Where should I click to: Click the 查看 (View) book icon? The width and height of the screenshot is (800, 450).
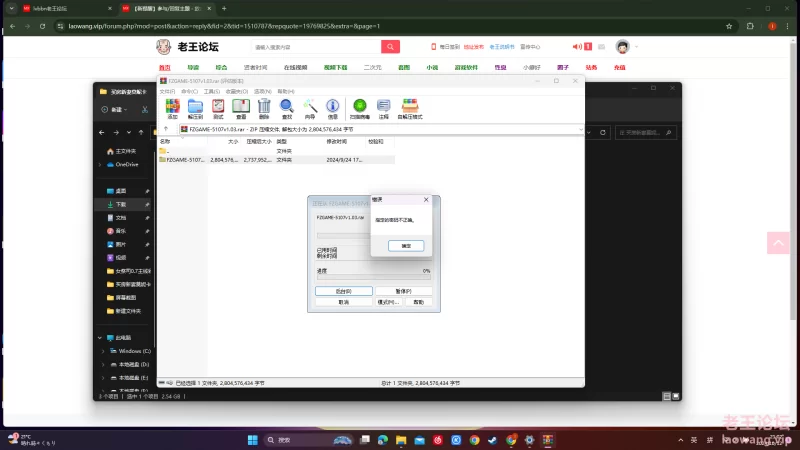(x=241, y=109)
